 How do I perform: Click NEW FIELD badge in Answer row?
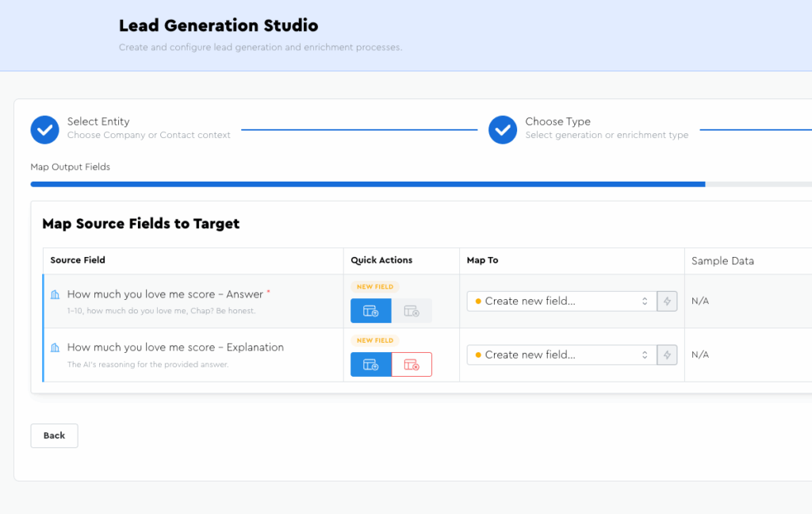(375, 286)
